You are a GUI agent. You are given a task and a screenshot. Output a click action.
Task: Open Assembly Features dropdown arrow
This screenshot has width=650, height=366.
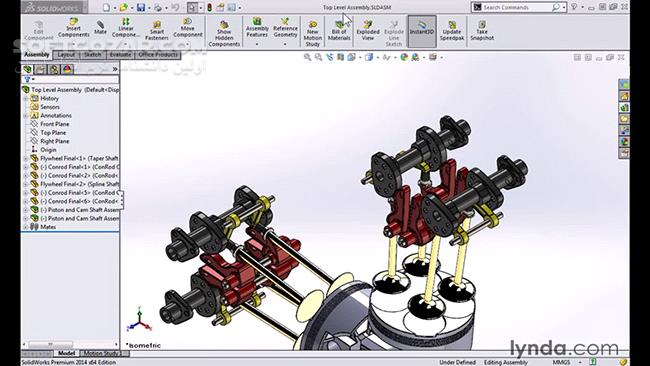pos(257,43)
